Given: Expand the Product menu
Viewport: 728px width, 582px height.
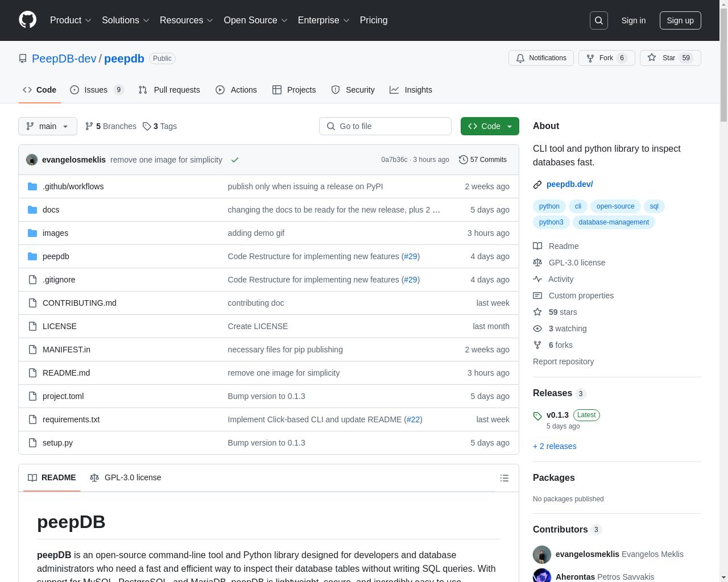Looking at the screenshot, I should point(71,20).
